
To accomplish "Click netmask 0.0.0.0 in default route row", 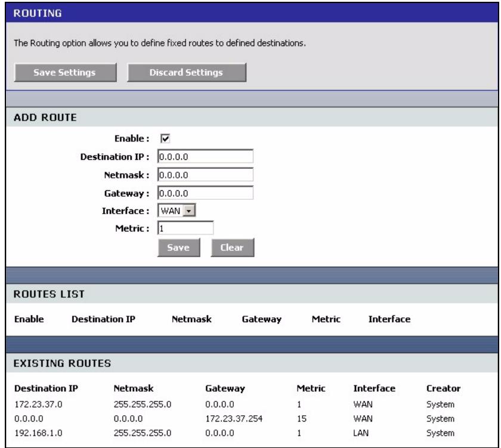I will 128,419.
